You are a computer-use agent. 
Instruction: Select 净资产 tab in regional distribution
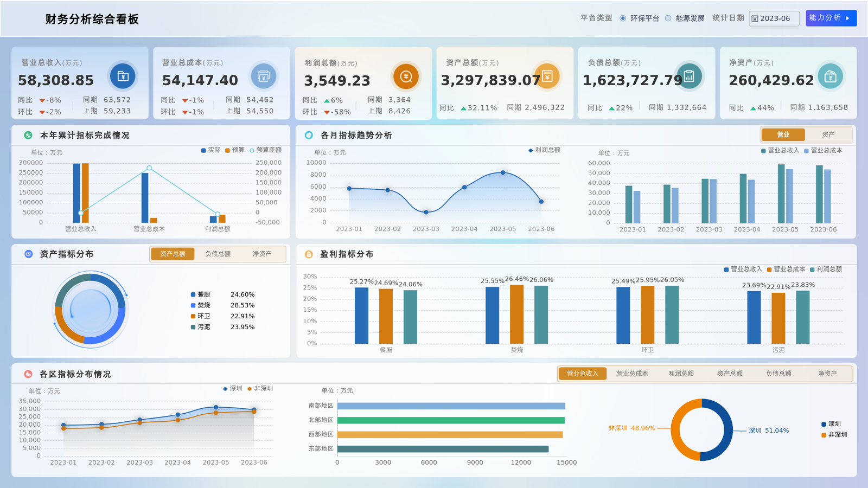tap(827, 374)
